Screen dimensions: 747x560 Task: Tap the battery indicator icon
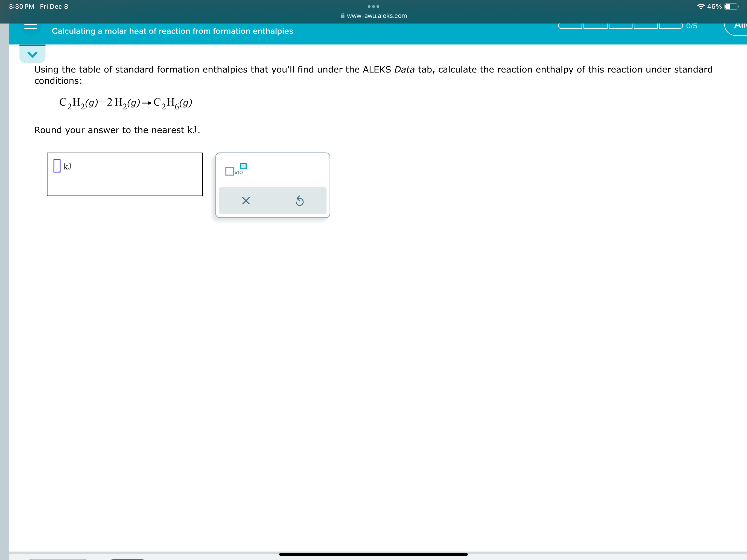click(x=731, y=6)
